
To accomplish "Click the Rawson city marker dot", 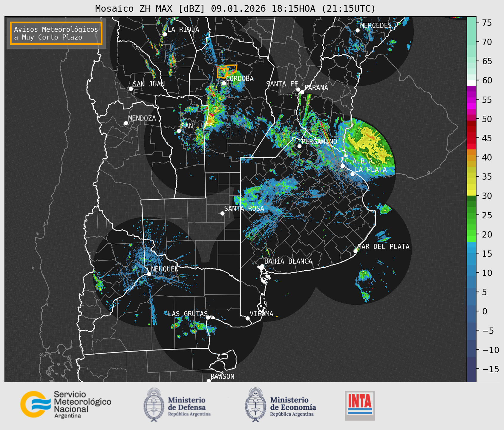I will 209,381.
